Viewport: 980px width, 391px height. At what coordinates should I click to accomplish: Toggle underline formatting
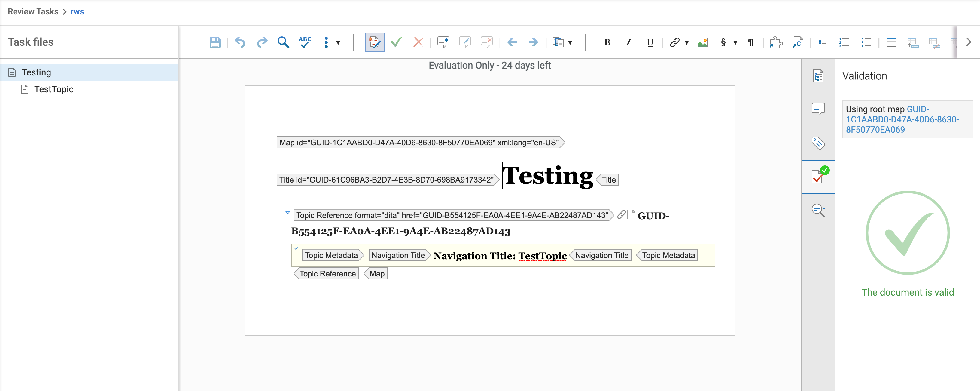pos(650,42)
